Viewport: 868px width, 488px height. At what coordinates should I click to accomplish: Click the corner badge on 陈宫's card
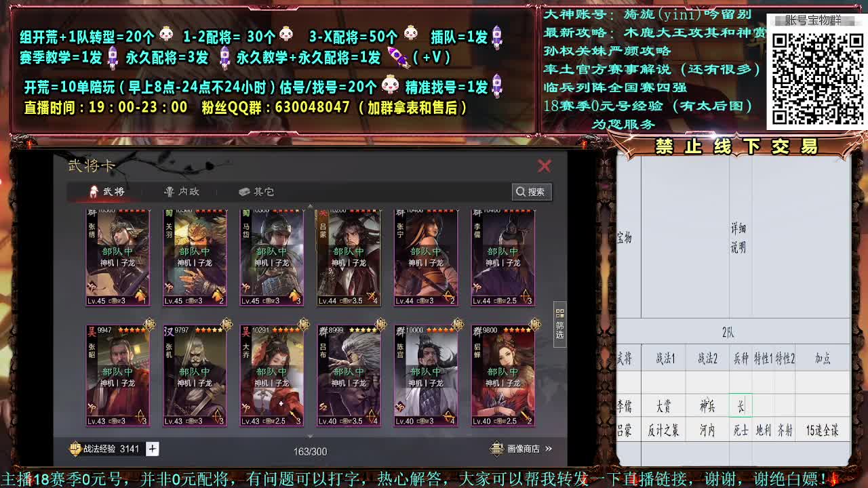(x=458, y=325)
